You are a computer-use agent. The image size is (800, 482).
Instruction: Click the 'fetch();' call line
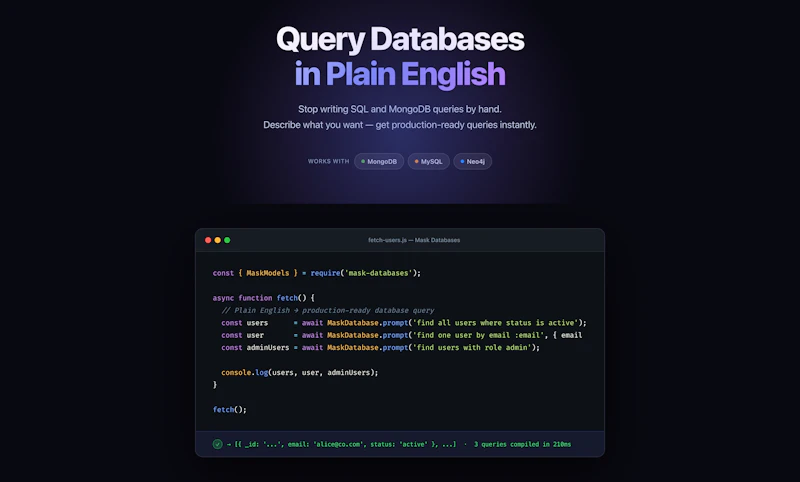(x=230, y=410)
